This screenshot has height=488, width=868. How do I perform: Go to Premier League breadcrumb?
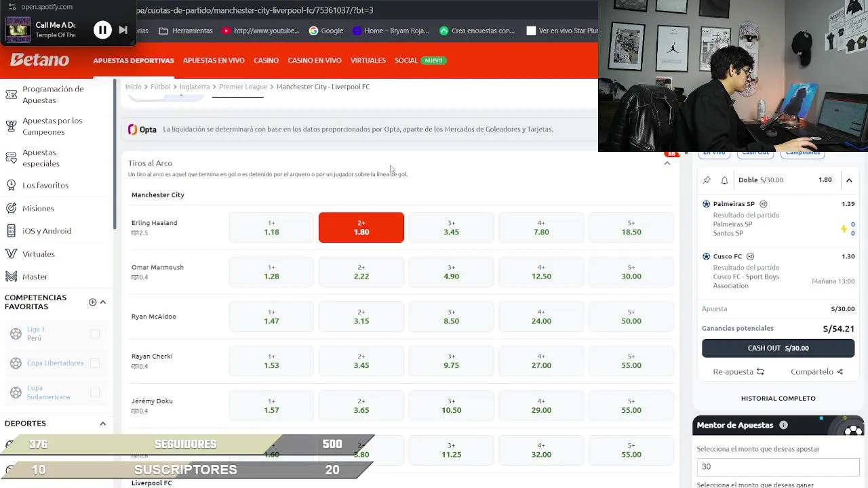[243, 87]
